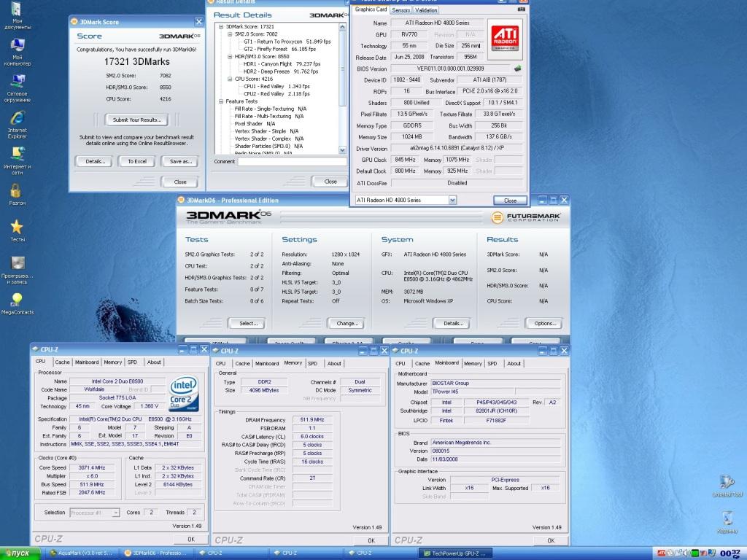Image resolution: width=747 pixels, height=560 pixels.
Task: Click the GPU-Z screenshot camera icon
Action: [x=521, y=9]
